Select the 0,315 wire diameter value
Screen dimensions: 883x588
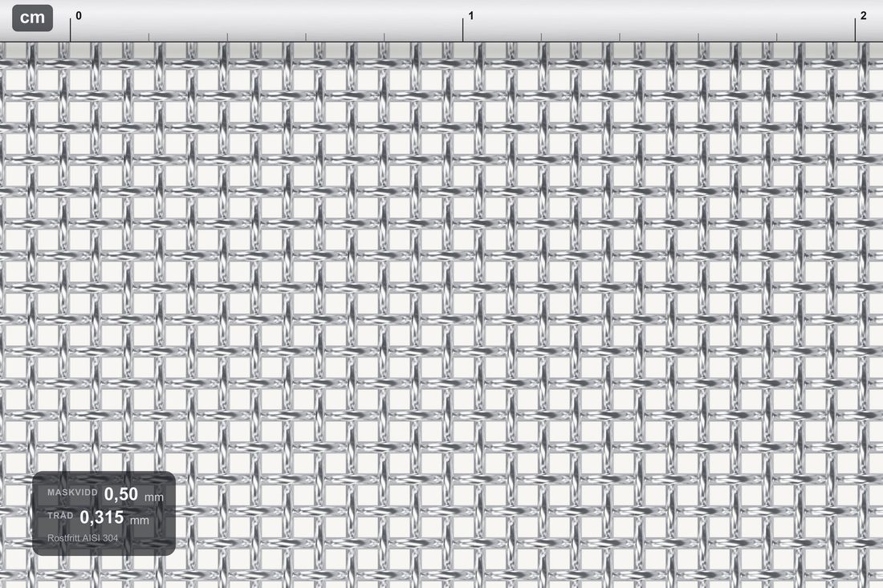click(101, 517)
